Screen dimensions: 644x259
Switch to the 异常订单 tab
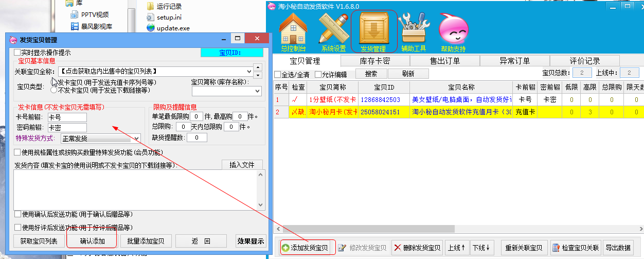515,61
